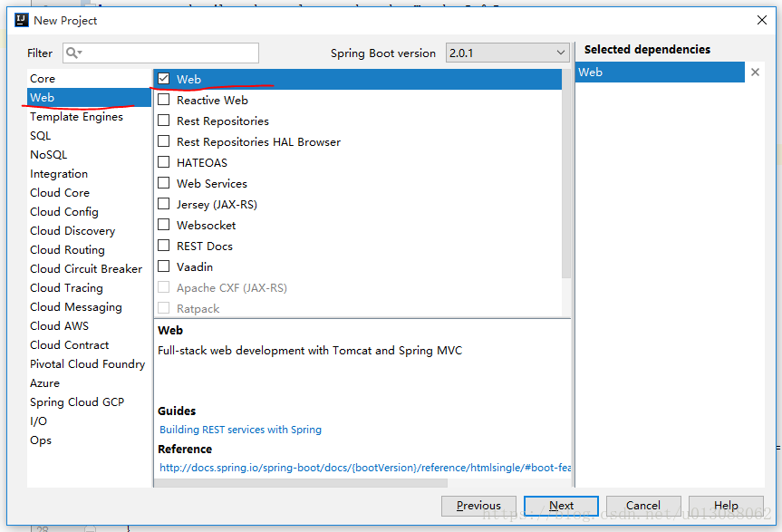782x532 pixels.
Task: Click the Filter search input field
Action: [168, 53]
